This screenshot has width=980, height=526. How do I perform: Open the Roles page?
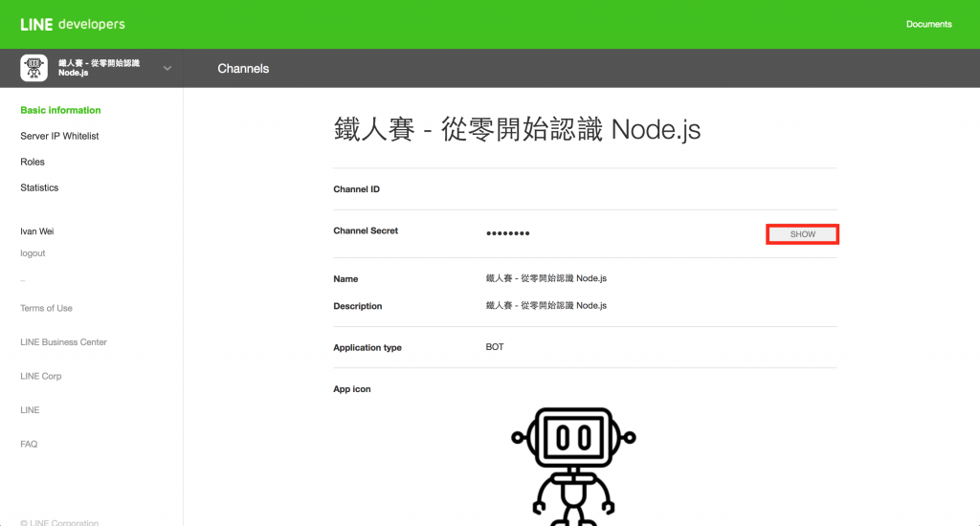33,162
